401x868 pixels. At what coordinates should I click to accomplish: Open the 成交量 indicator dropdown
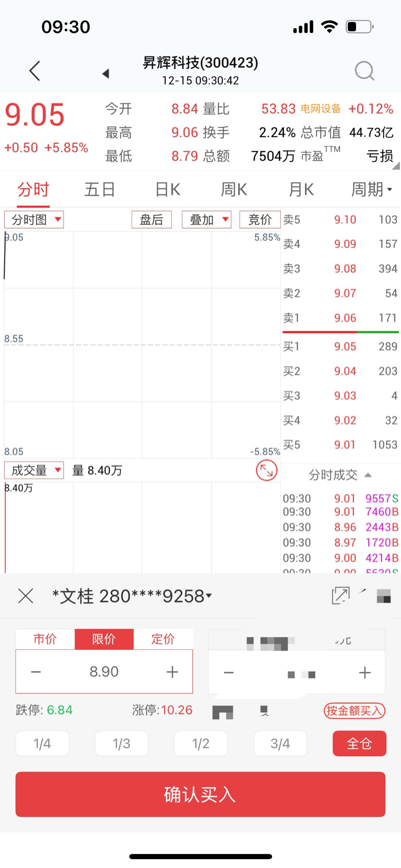click(34, 470)
